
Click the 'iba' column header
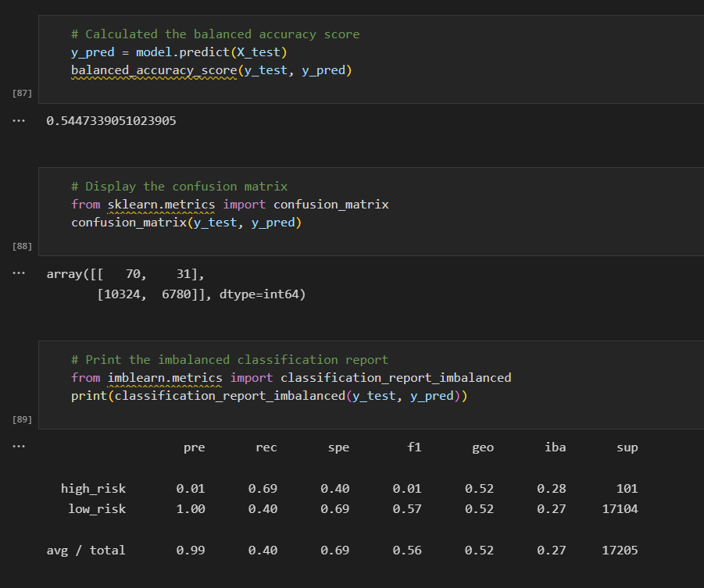[556, 447]
